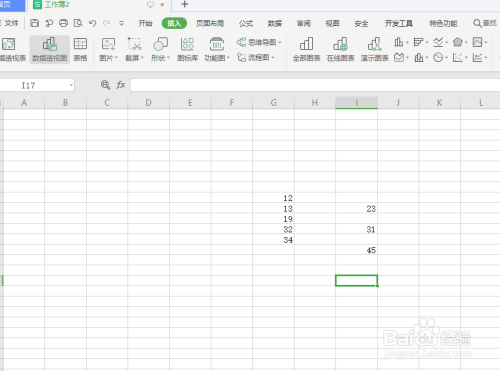The height and width of the screenshot is (371, 500).
Task: Switch to the Security (安全) tab
Action: (361, 23)
